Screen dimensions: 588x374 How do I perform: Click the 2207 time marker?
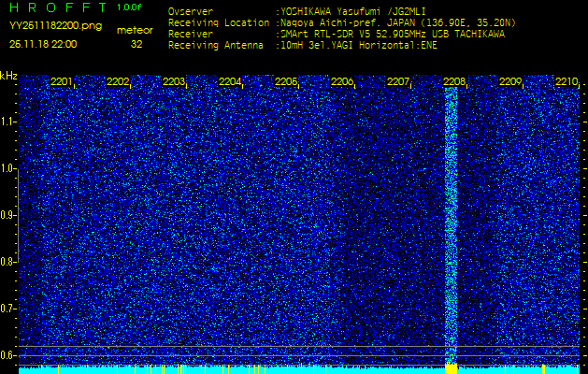point(398,81)
